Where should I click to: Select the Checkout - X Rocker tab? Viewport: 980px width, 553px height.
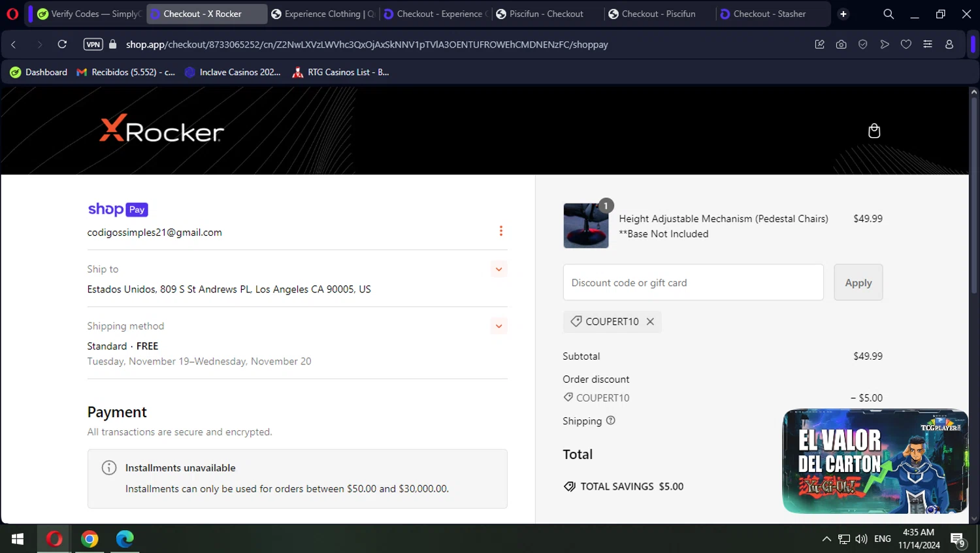coord(206,14)
